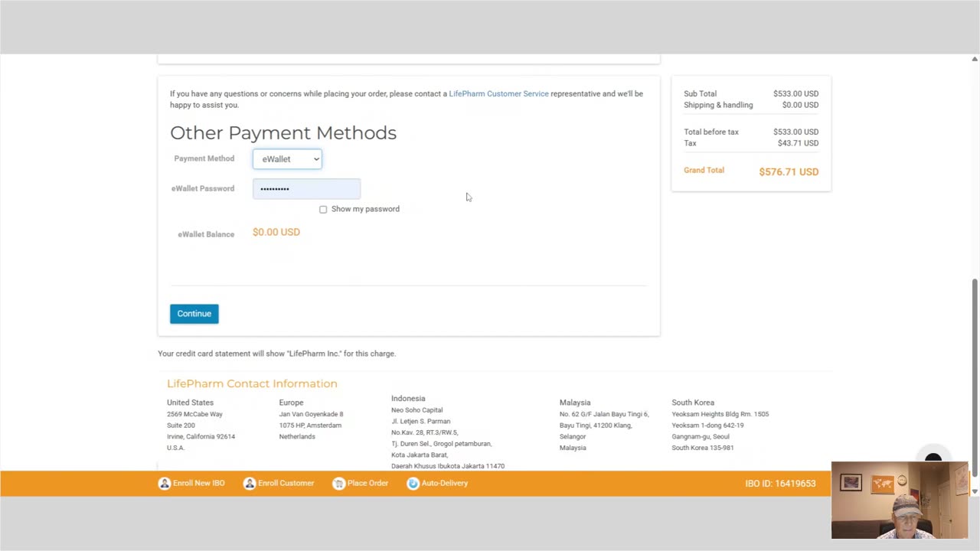Click the Place Order cart icon
The height and width of the screenshot is (551, 980).
coord(338,484)
